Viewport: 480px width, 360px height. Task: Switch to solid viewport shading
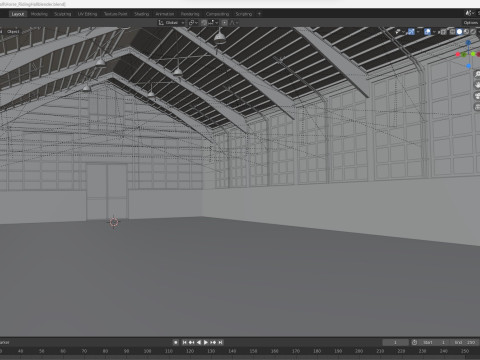point(459,32)
